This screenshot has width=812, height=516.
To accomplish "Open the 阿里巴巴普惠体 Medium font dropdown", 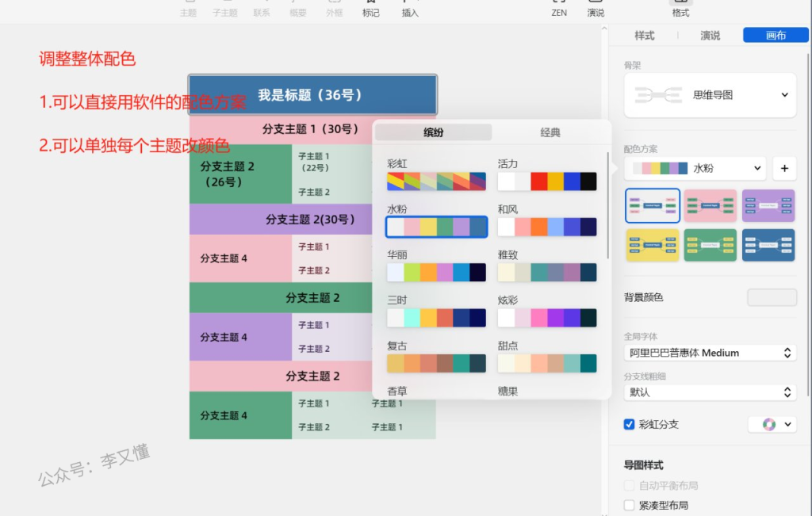I will [x=710, y=353].
